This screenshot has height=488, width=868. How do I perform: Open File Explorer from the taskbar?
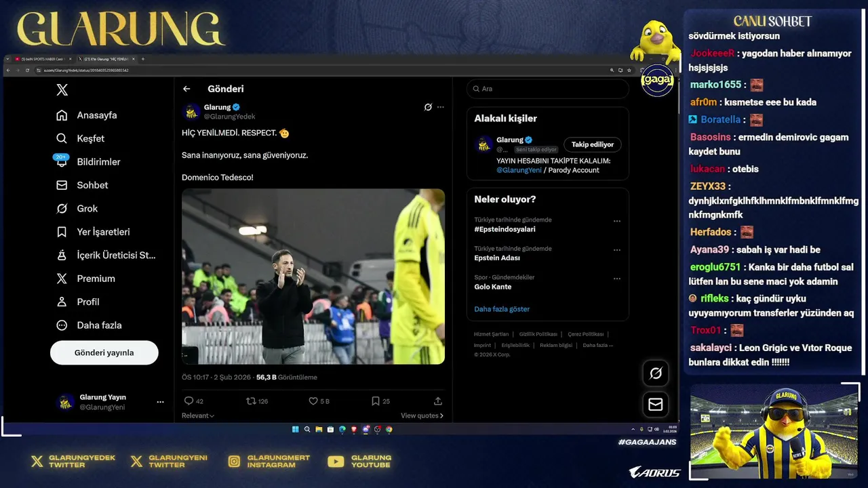(319, 429)
